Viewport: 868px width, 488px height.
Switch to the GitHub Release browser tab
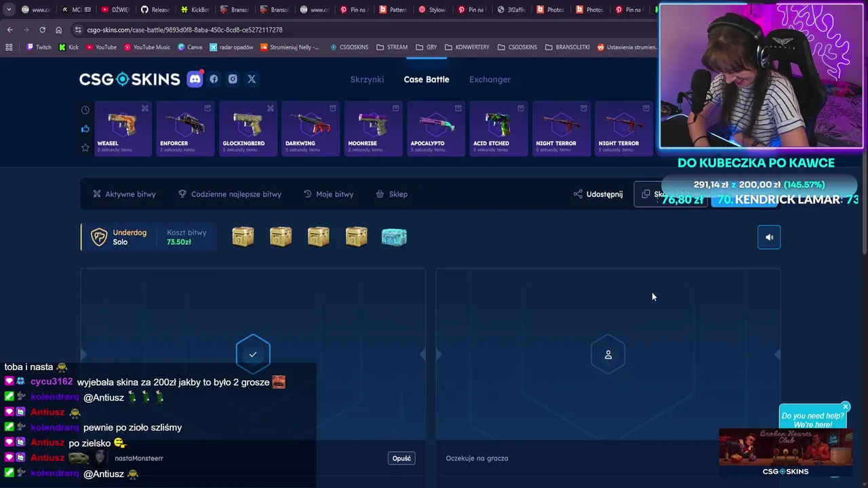156,9
